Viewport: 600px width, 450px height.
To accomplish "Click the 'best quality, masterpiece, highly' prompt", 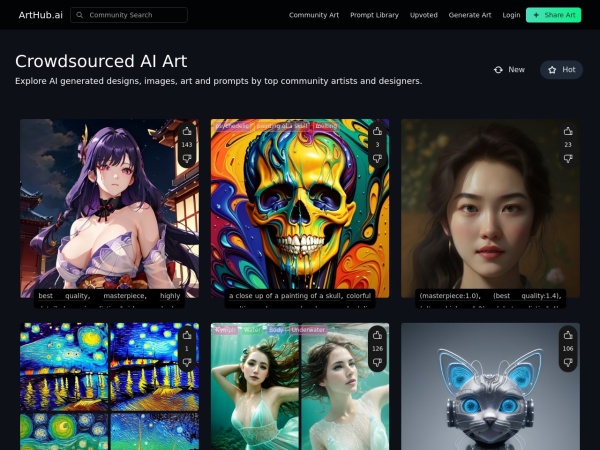I will (109, 296).
